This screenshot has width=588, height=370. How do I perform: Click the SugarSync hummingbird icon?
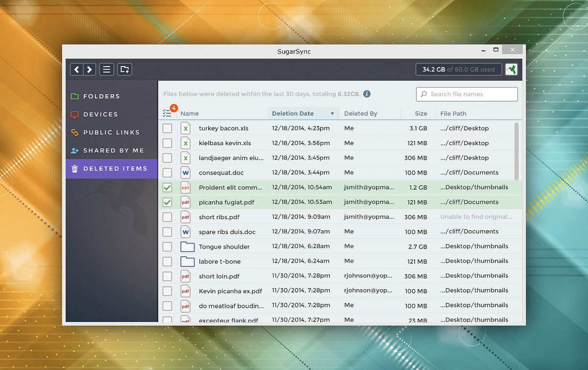click(x=511, y=69)
